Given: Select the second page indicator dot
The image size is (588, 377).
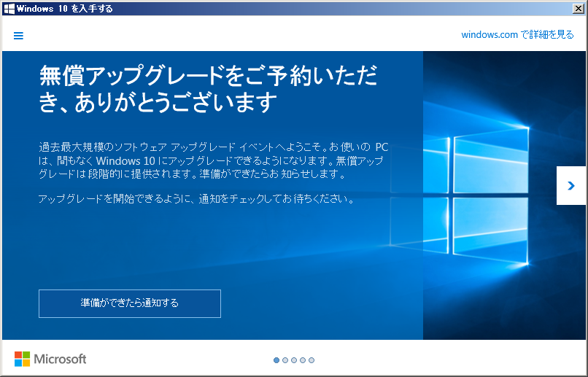Looking at the screenshot, I should pos(285,360).
